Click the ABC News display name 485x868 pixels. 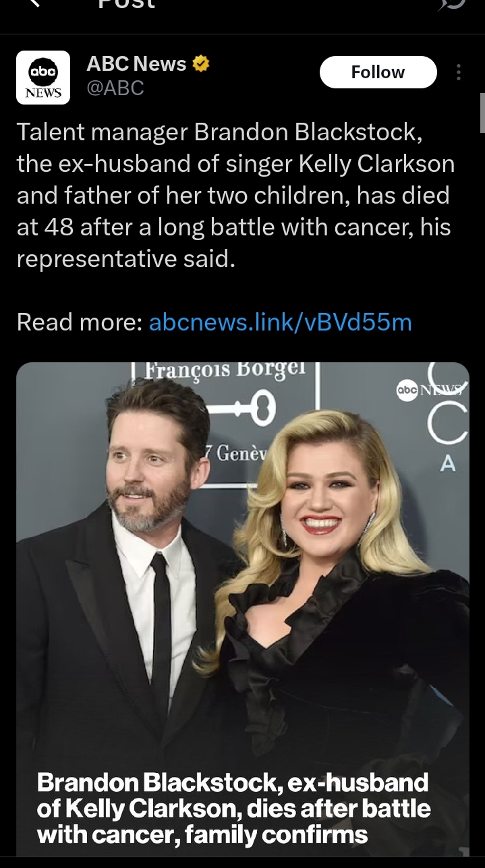[x=136, y=64]
